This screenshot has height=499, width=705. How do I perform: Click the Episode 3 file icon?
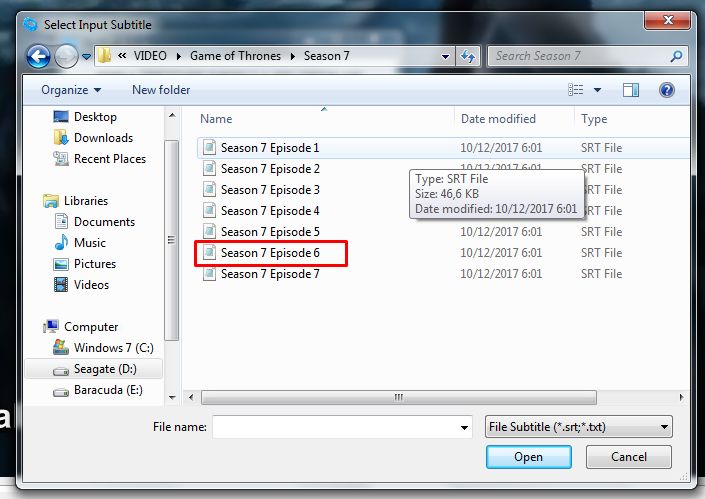coord(209,190)
